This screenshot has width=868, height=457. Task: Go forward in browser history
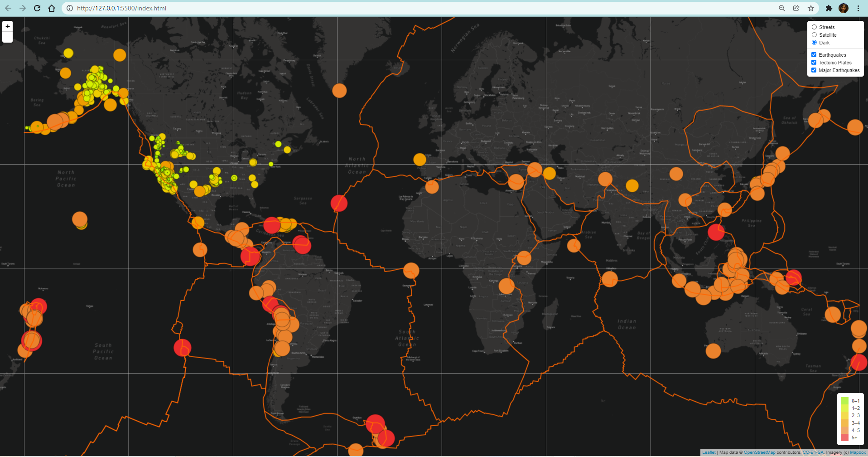pyautogui.click(x=23, y=8)
